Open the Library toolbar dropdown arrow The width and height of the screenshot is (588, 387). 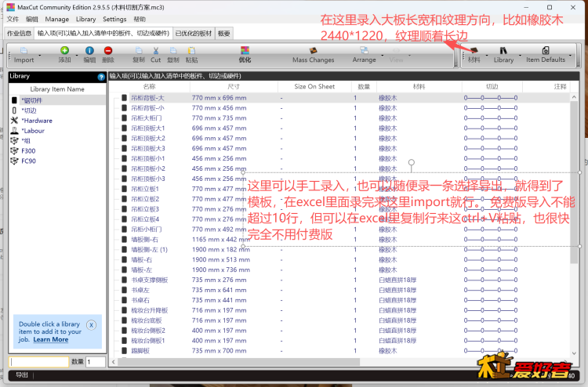pyautogui.click(x=520, y=56)
